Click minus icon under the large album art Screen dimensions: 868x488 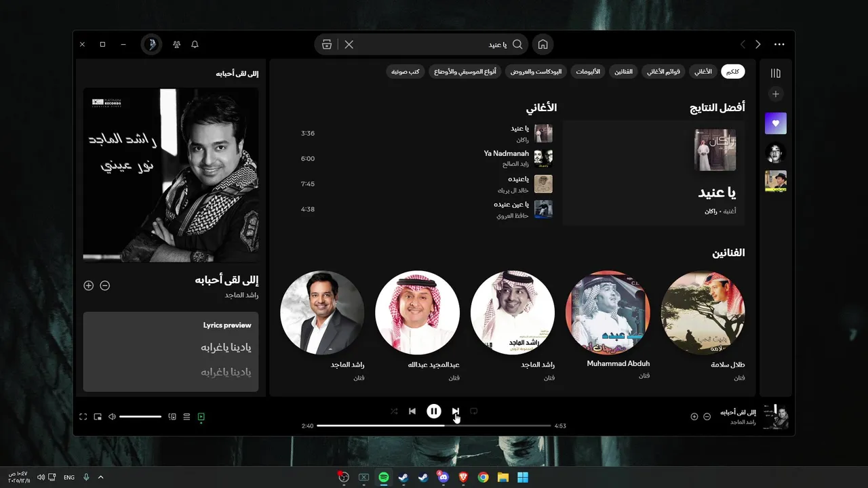(104, 285)
